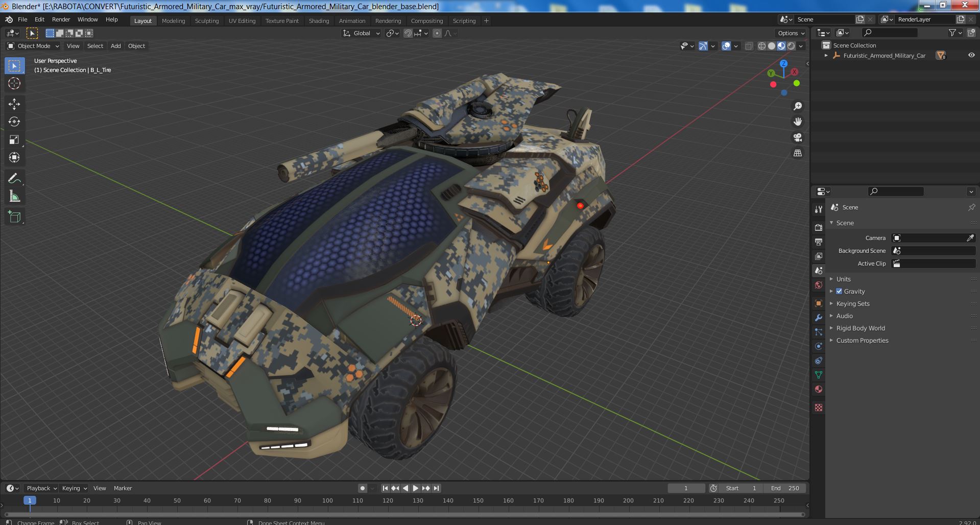Activate the Cursor tool
Image resolution: width=980 pixels, height=525 pixels.
point(14,83)
